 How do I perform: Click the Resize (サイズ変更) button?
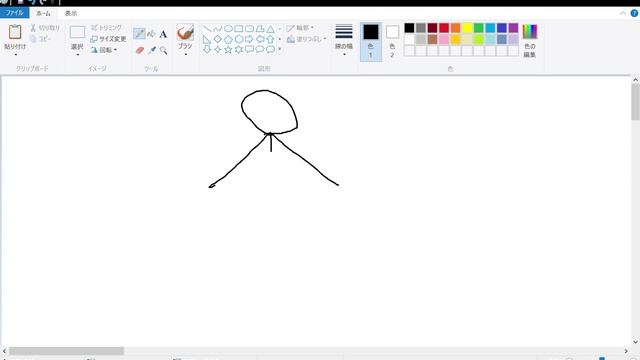[x=108, y=39]
